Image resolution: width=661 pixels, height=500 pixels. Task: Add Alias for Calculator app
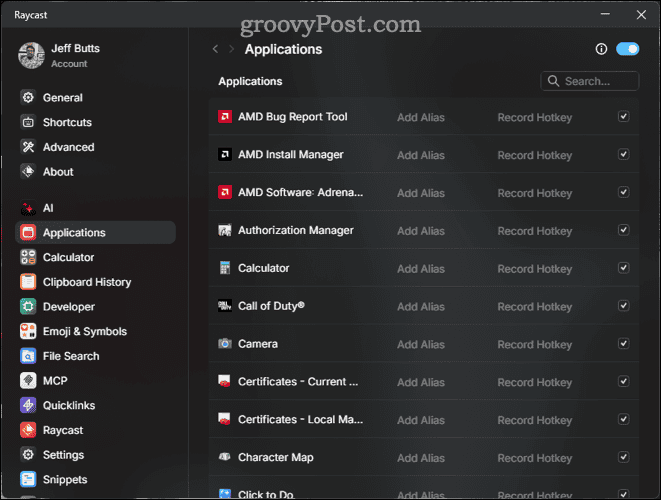pyautogui.click(x=421, y=269)
